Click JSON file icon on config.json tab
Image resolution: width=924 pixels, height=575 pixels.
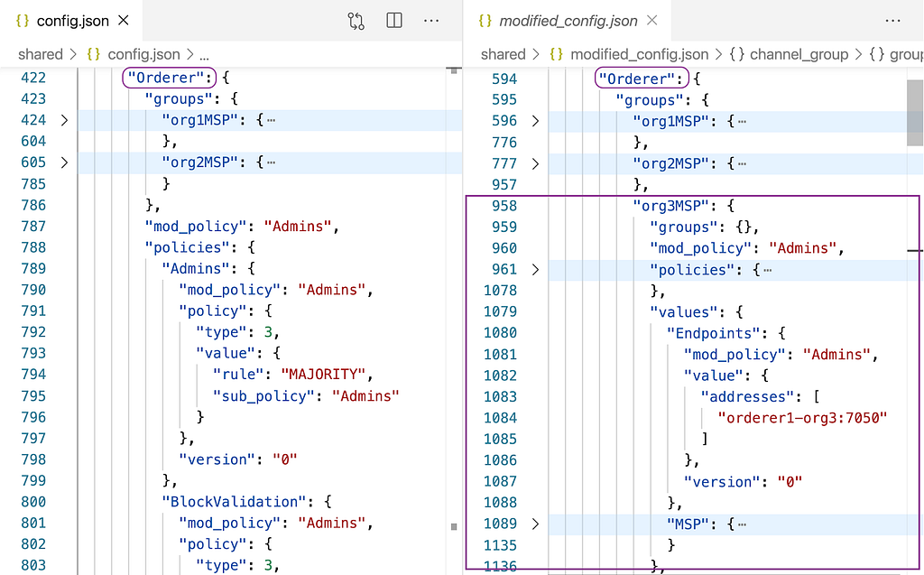(23, 21)
